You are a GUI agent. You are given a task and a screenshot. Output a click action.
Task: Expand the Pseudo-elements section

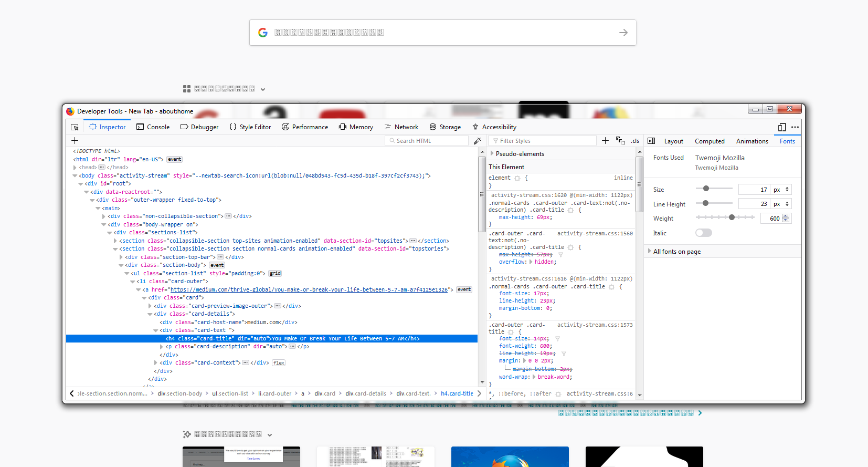coord(492,154)
